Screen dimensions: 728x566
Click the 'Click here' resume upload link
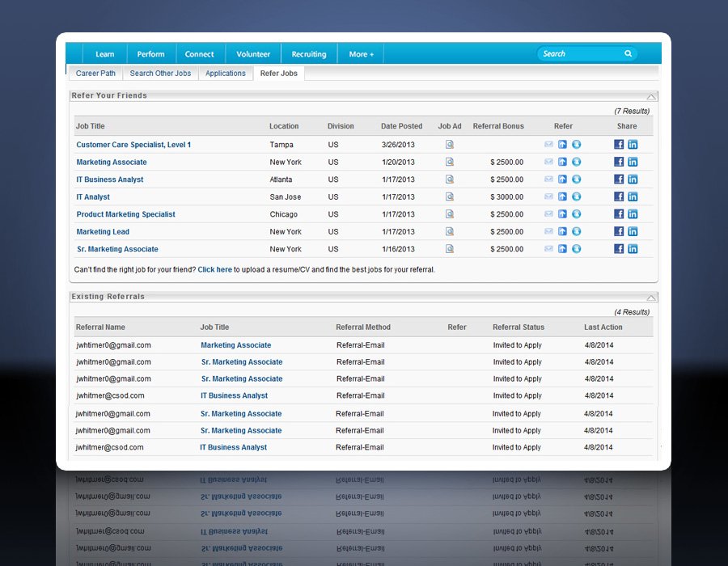(214, 269)
